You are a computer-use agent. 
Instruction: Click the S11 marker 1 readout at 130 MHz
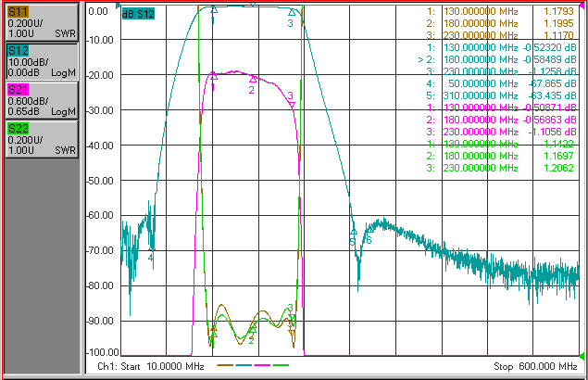pos(500,11)
